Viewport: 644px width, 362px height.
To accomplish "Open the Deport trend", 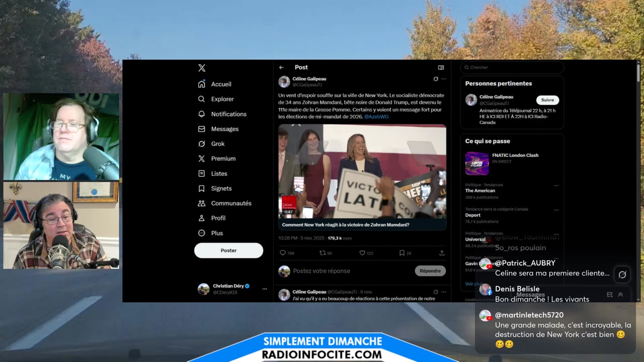I will coord(473,215).
